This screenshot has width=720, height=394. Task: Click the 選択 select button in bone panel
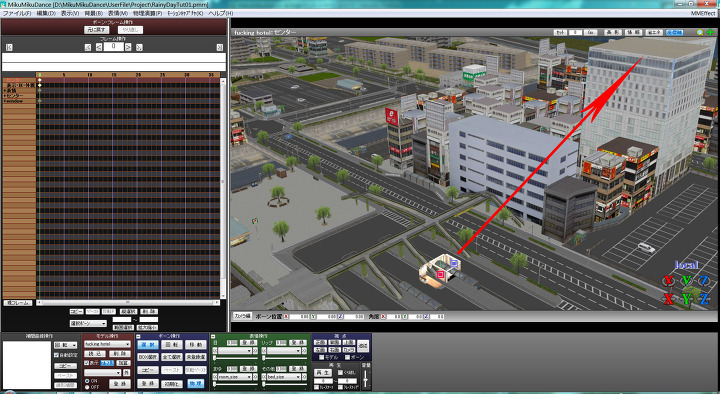148,344
